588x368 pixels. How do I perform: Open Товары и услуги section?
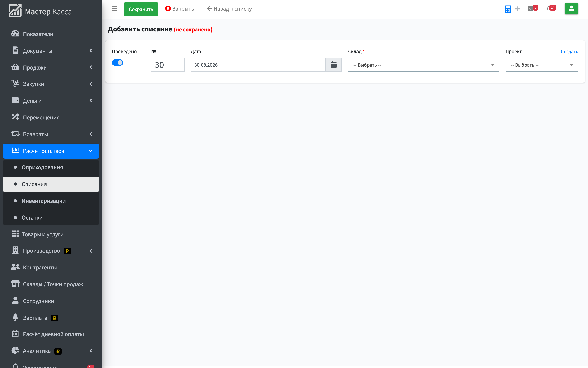[51, 234]
